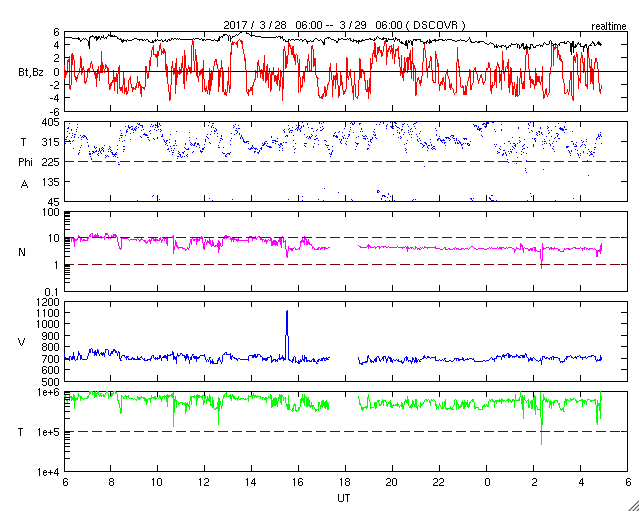Select the "1e+4" temperature tick label
The image size is (640, 512).
tap(49, 472)
